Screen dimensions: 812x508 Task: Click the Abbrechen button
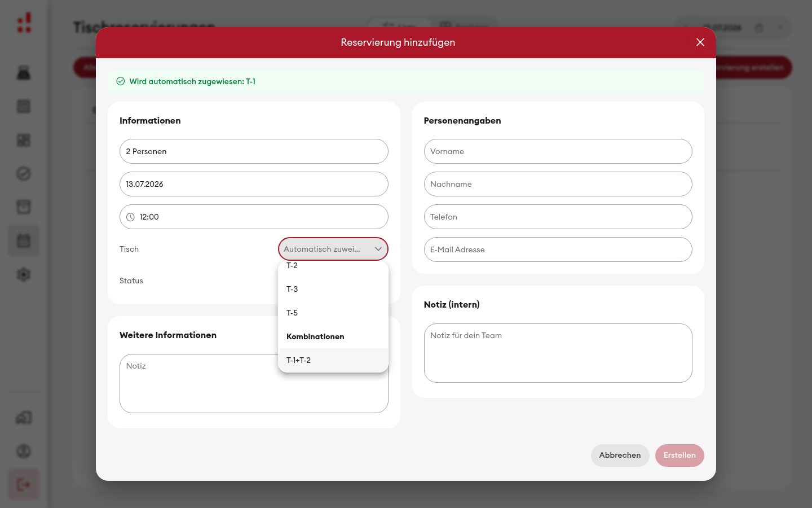coord(620,456)
